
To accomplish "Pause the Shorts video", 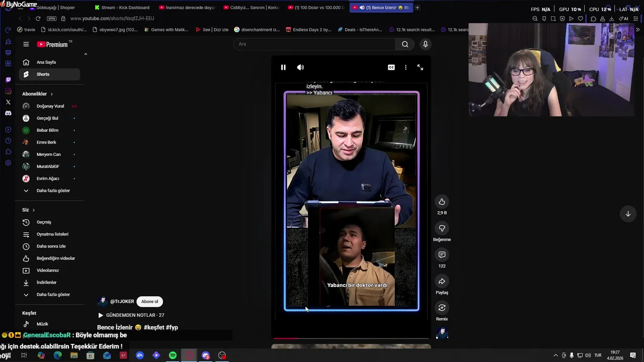I will pyautogui.click(x=283, y=67).
